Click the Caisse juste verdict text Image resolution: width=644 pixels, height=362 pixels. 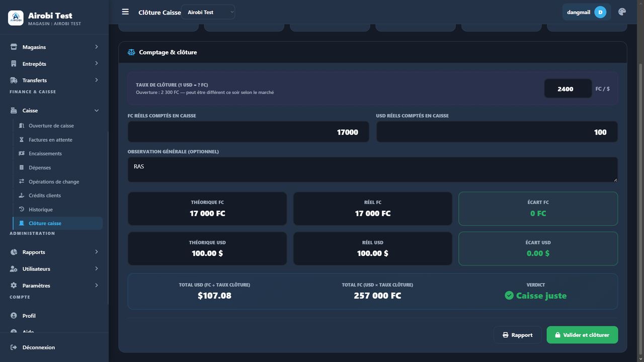click(541, 296)
